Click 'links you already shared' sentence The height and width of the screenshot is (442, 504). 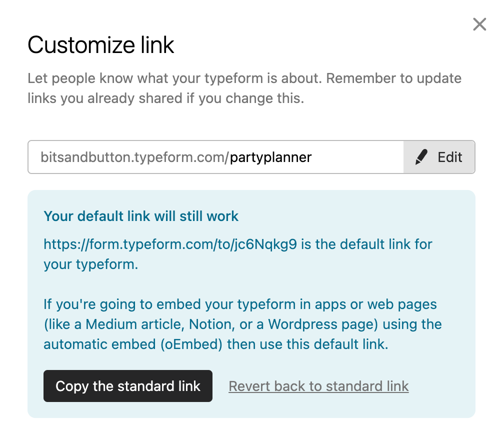[x=165, y=98]
